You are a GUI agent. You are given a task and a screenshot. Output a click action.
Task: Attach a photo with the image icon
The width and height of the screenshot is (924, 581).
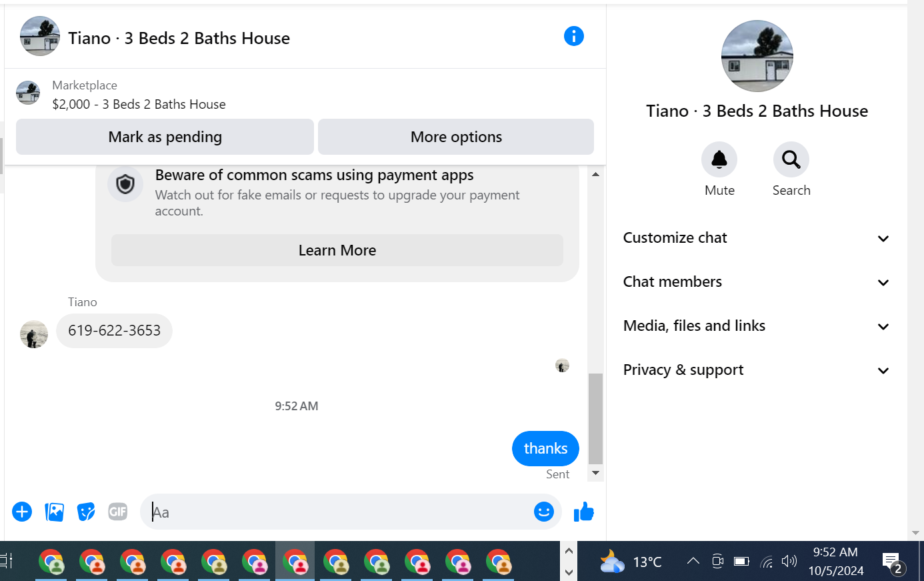(54, 512)
